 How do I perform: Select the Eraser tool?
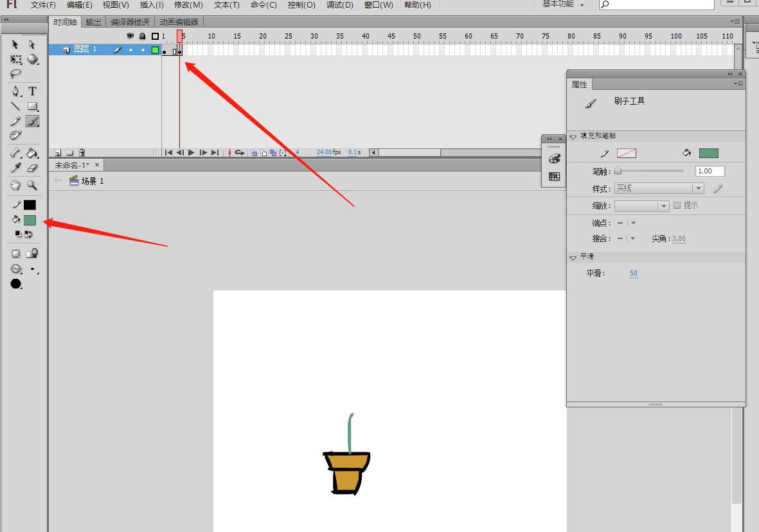32,168
